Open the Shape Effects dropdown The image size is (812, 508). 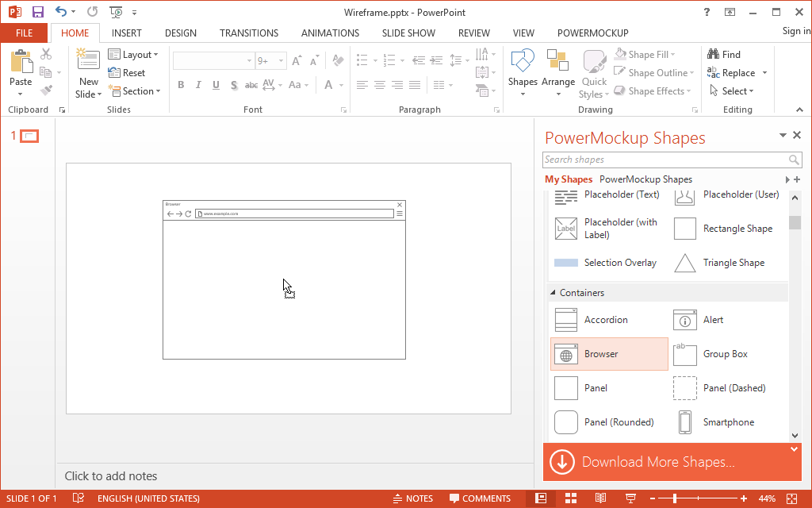tap(652, 91)
